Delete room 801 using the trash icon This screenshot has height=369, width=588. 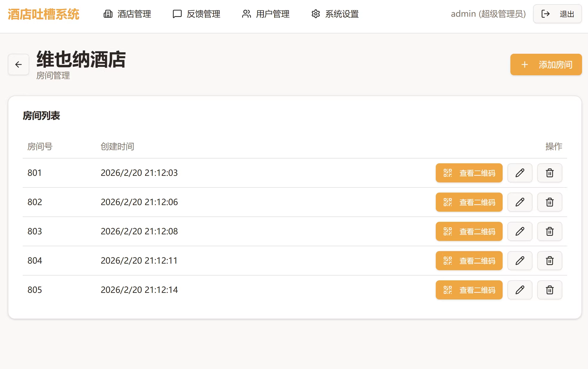(x=549, y=173)
